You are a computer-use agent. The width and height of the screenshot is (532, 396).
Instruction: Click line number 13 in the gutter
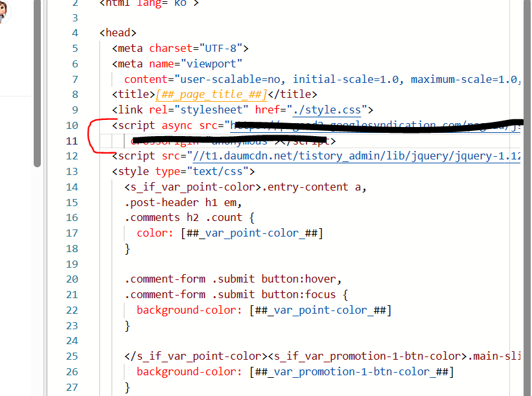click(72, 171)
